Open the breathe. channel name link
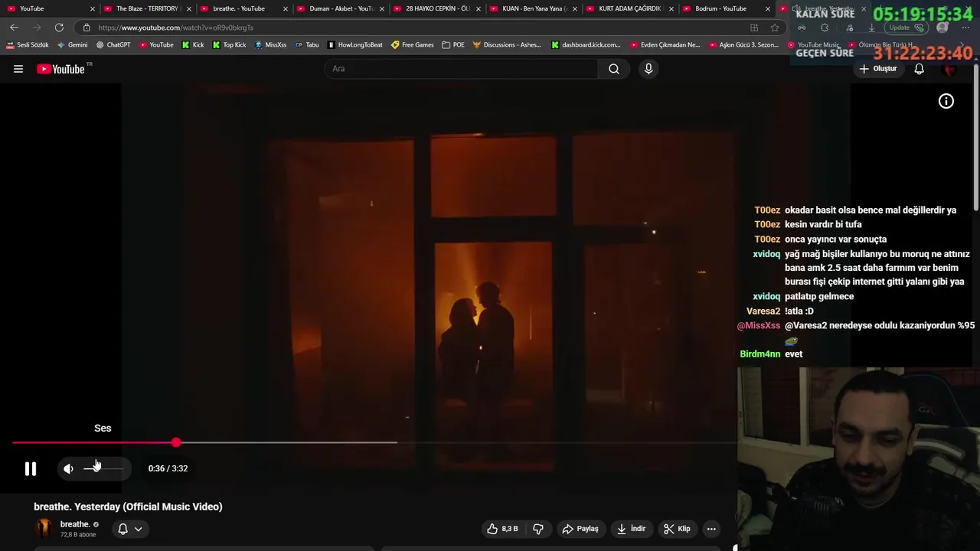The width and height of the screenshot is (980, 551). [75, 524]
